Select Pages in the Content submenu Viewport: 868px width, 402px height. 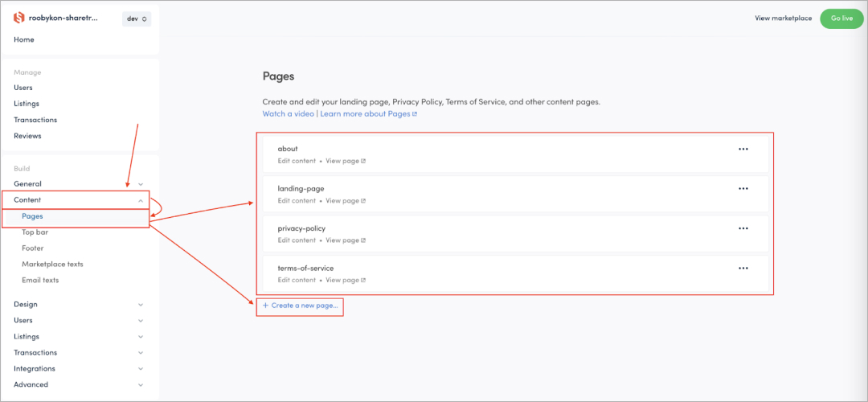(x=33, y=216)
